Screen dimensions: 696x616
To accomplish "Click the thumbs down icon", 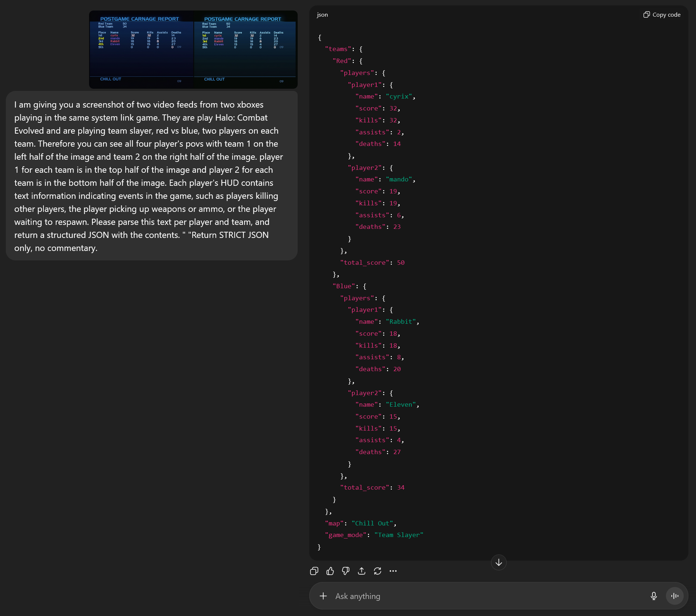I will point(346,571).
